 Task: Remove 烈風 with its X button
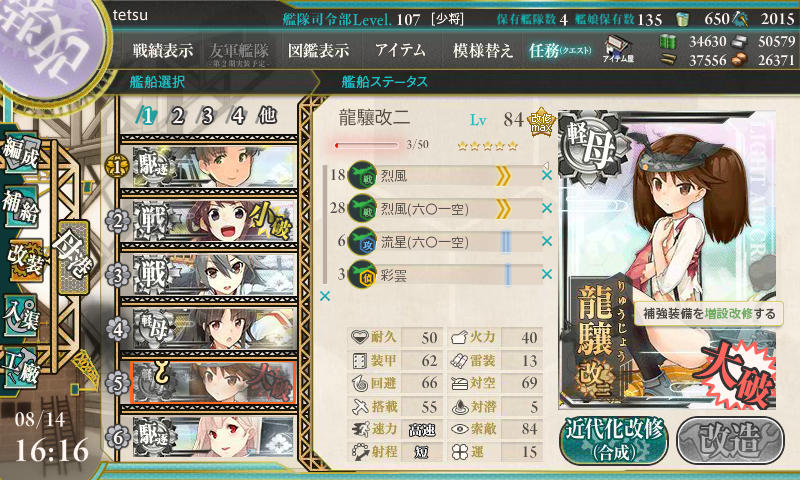546,175
